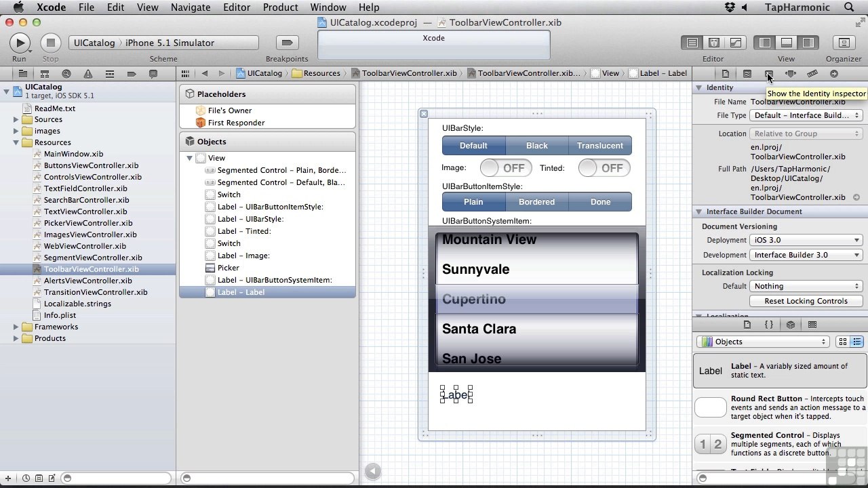The height and width of the screenshot is (488, 868).
Task: Show the Identity inspector
Action: tap(769, 74)
